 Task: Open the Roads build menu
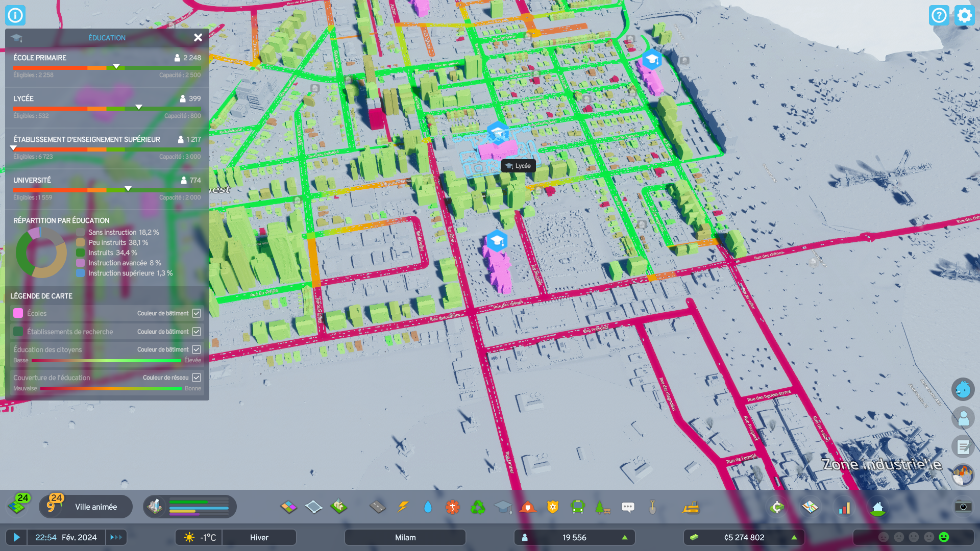point(378,507)
